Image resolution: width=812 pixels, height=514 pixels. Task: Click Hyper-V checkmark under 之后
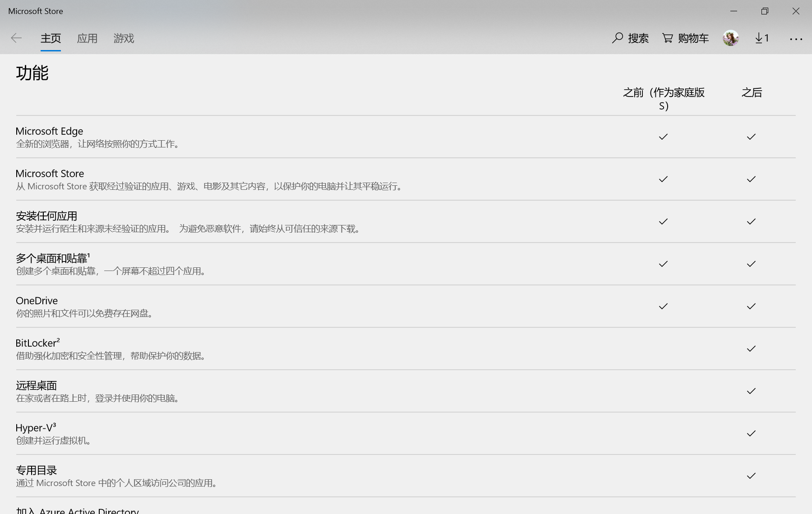coord(751,433)
